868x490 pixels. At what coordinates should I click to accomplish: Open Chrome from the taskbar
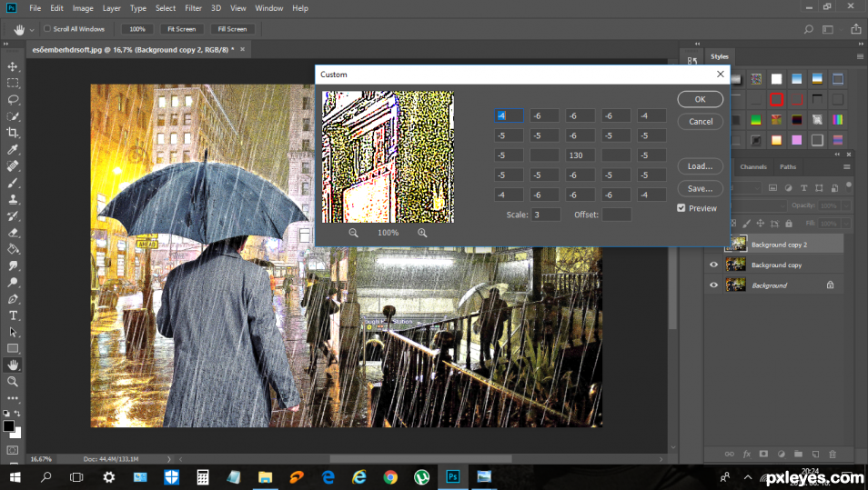tap(390, 476)
